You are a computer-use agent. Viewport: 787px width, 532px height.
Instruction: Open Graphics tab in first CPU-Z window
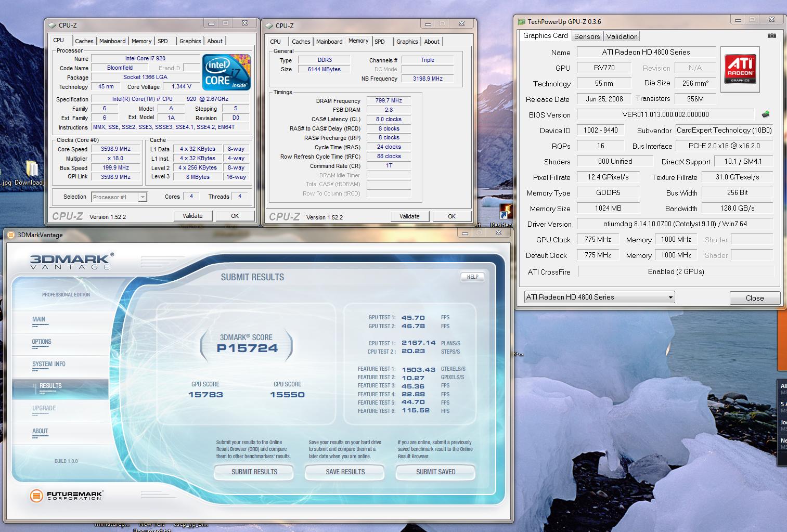(x=190, y=41)
